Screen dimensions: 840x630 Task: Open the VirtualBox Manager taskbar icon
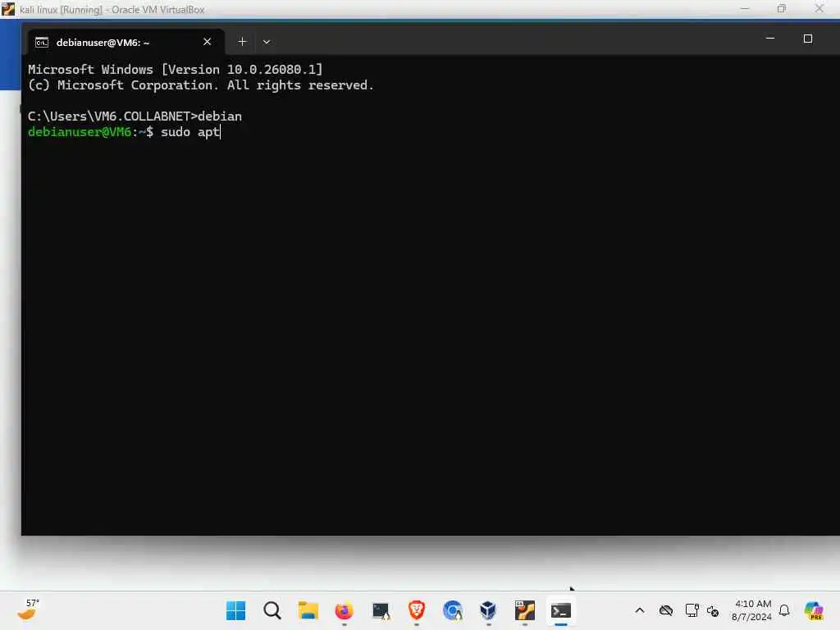click(x=489, y=610)
